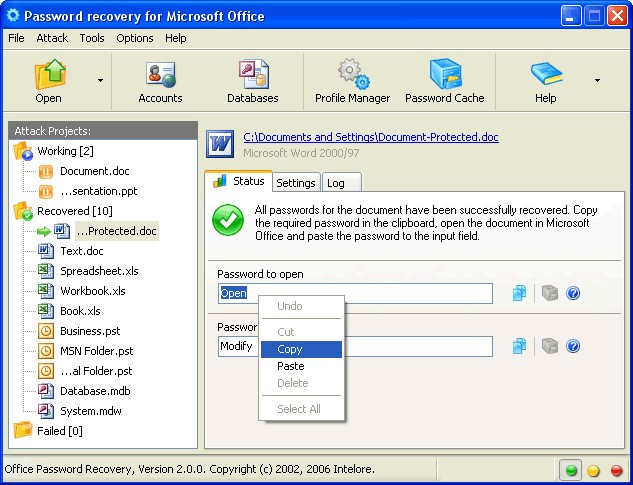Open the Accounts toolbar icon
The image size is (633, 485).
point(160,73)
